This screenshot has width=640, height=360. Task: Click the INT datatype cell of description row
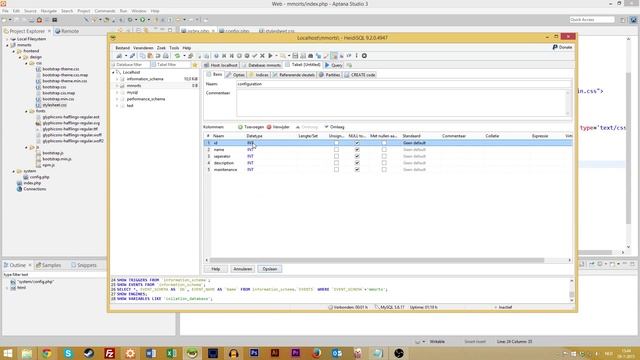(x=250, y=163)
